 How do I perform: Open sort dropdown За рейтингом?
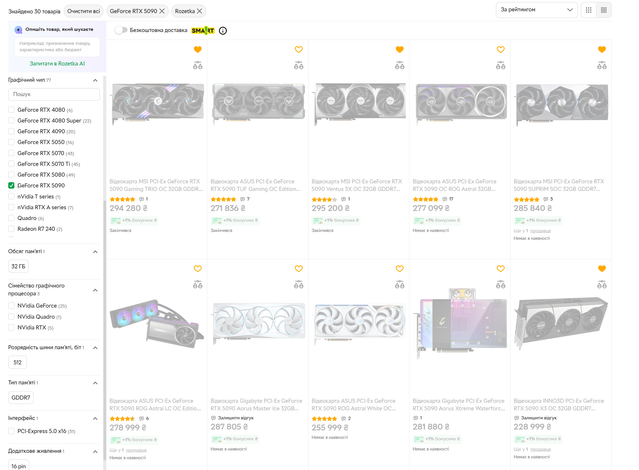536,10
